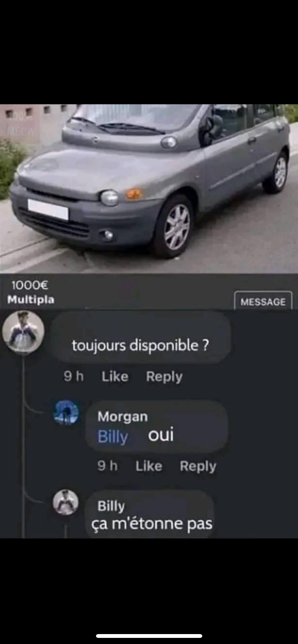Check the 9 h timestamp under Morgan's reply
The image size is (298, 644).
(x=107, y=466)
